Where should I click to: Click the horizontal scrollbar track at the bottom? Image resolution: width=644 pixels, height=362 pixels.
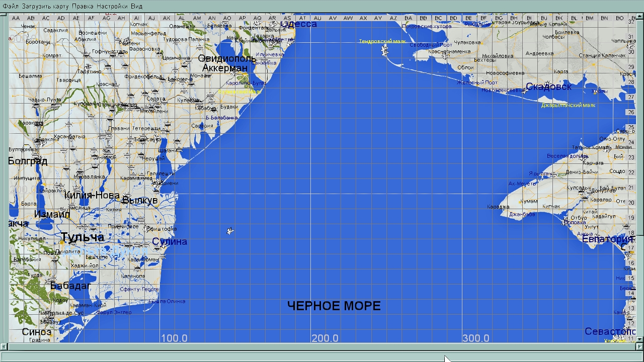[321, 346]
